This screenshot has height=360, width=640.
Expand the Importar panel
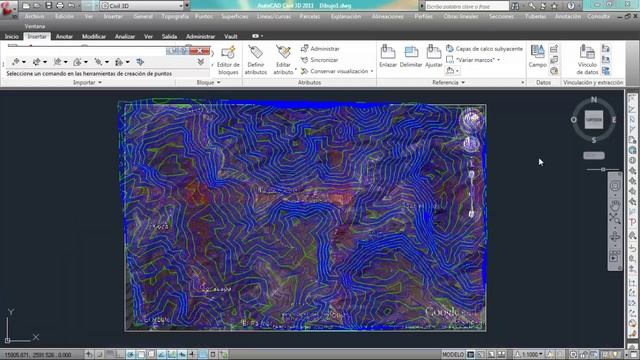click(x=87, y=82)
